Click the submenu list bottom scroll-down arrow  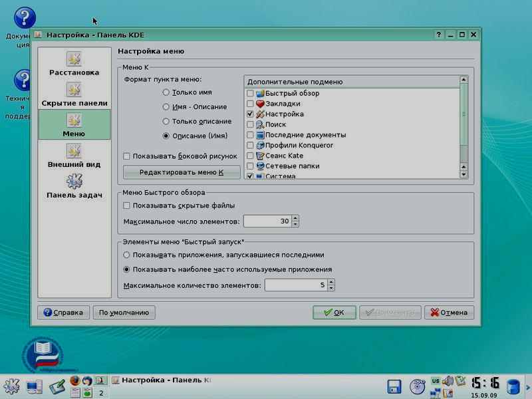[464, 175]
